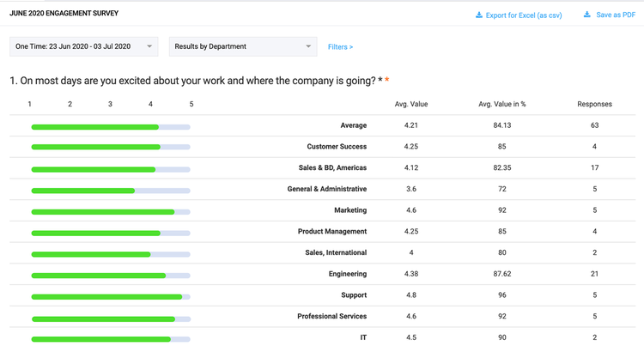Click the Professional Services label

331,317
